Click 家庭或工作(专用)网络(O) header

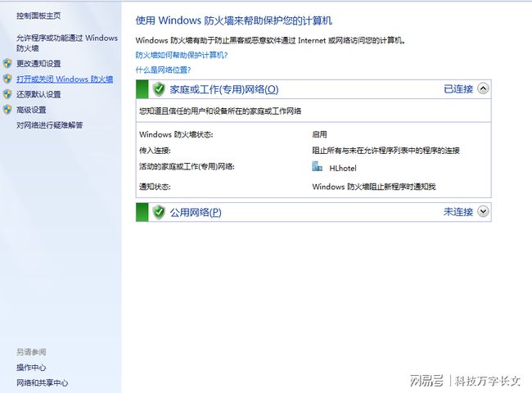[224, 89]
